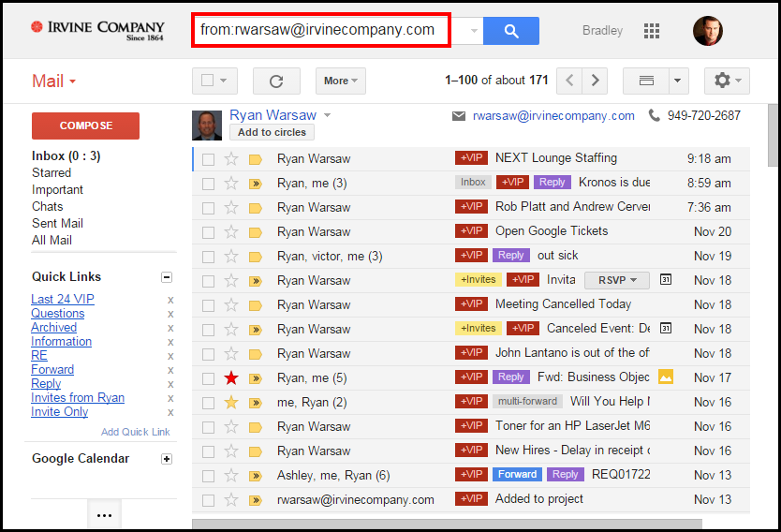Go to the next page of results
The width and height of the screenshot is (781, 532).
pos(595,81)
